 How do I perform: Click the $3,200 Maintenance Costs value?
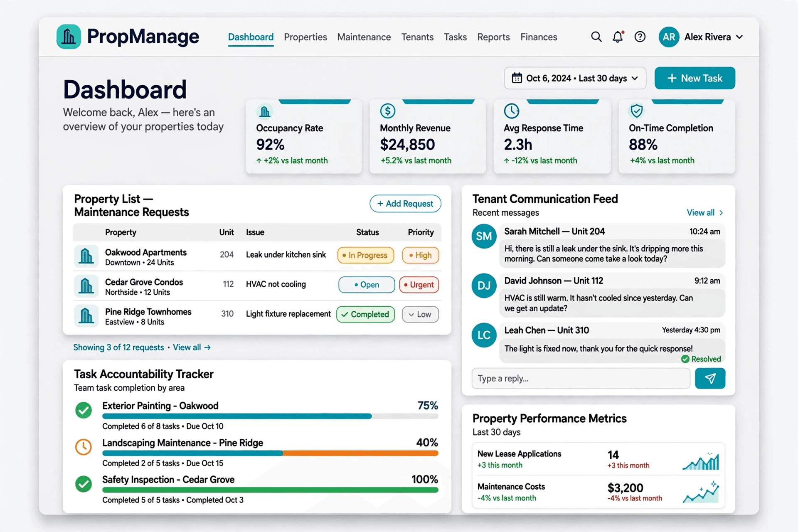tap(625, 488)
